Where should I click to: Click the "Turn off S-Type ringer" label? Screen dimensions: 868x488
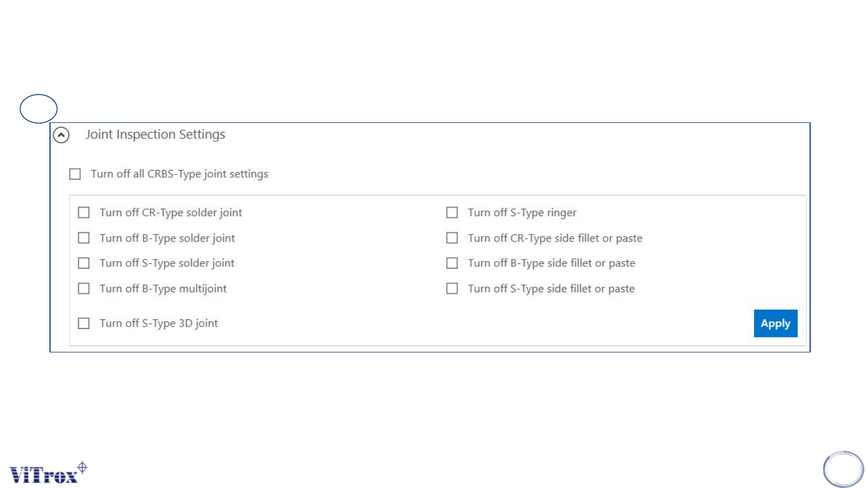click(522, 213)
